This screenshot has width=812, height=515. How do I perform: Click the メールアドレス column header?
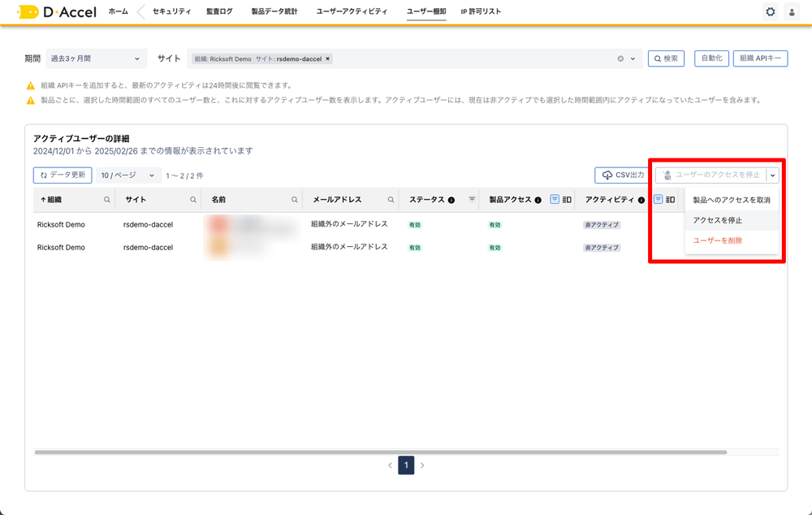[337, 200]
